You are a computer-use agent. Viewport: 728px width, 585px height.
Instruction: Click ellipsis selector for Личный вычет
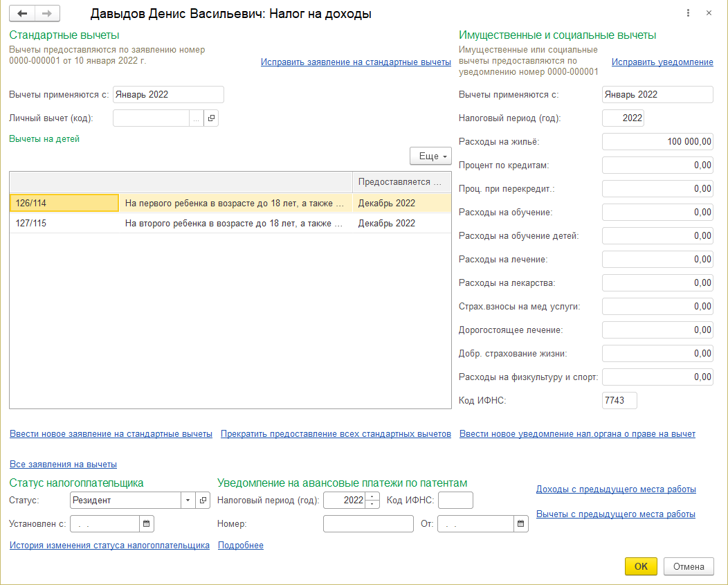[x=197, y=118]
